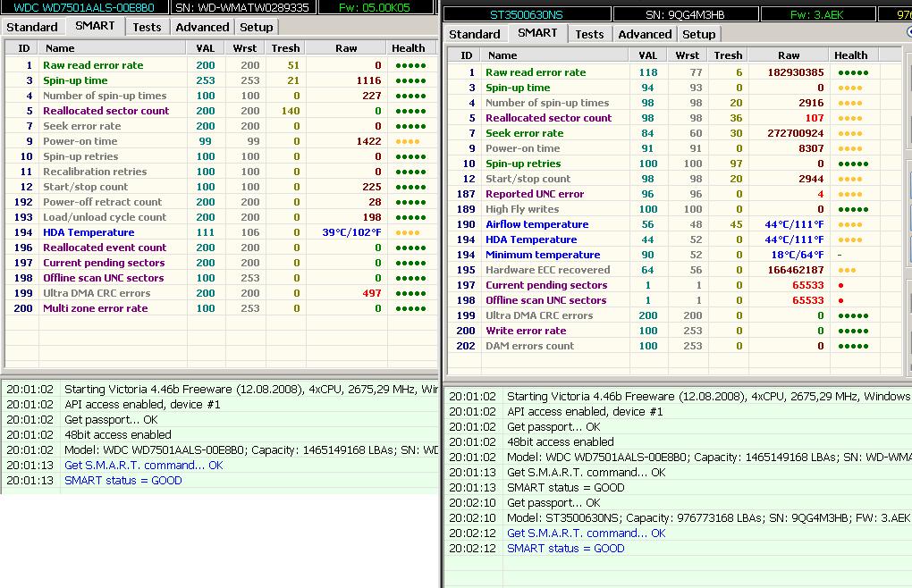Select 'Minimum temperature' row

click(675, 255)
